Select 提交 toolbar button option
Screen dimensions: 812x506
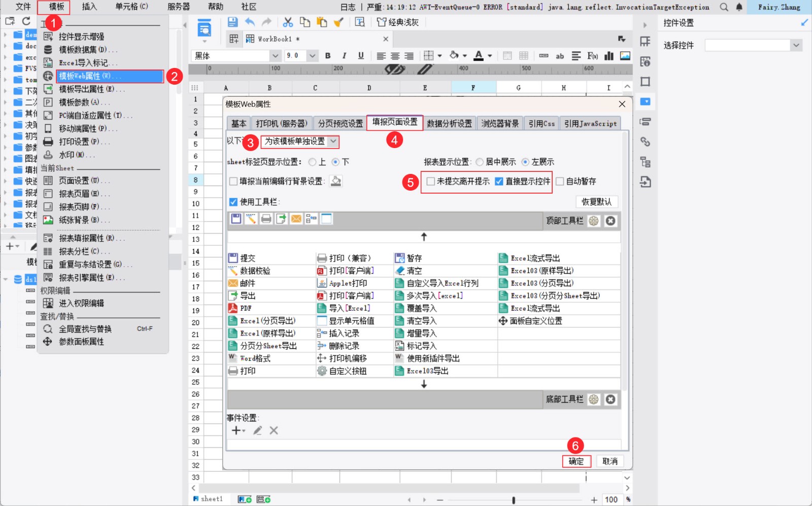242,258
